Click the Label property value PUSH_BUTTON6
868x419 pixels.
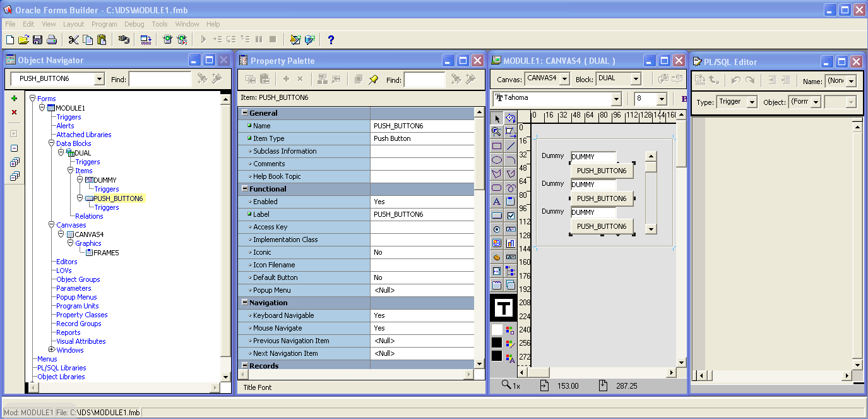click(422, 214)
